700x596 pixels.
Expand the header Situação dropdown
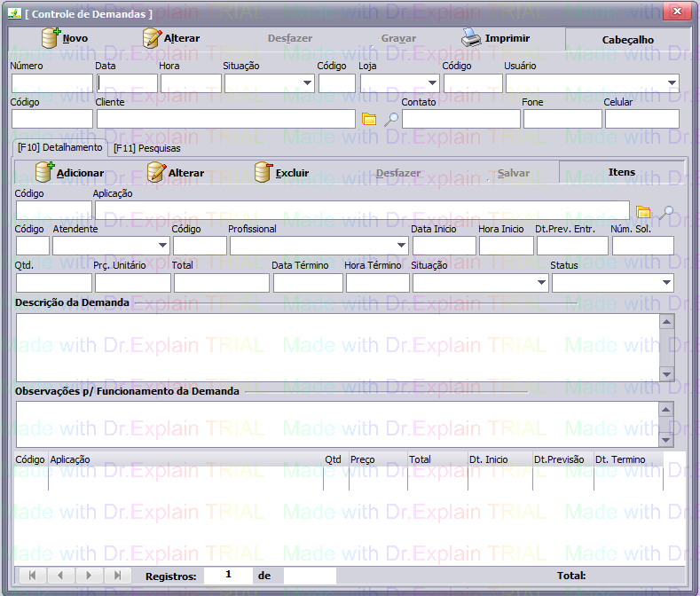pos(307,83)
